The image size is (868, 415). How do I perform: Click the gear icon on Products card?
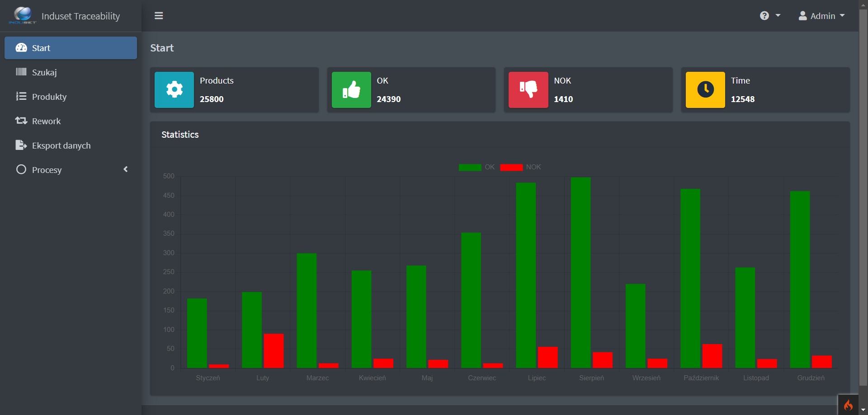click(x=174, y=90)
